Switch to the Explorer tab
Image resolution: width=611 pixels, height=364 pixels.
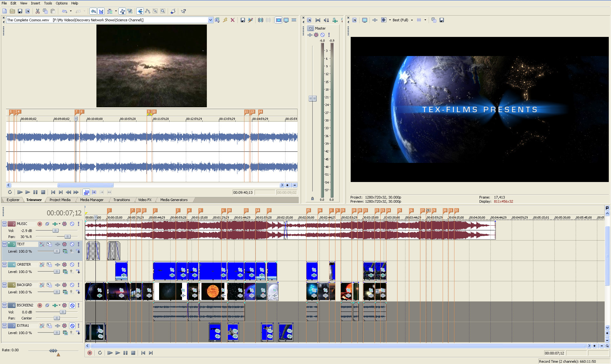click(x=13, y=200)
